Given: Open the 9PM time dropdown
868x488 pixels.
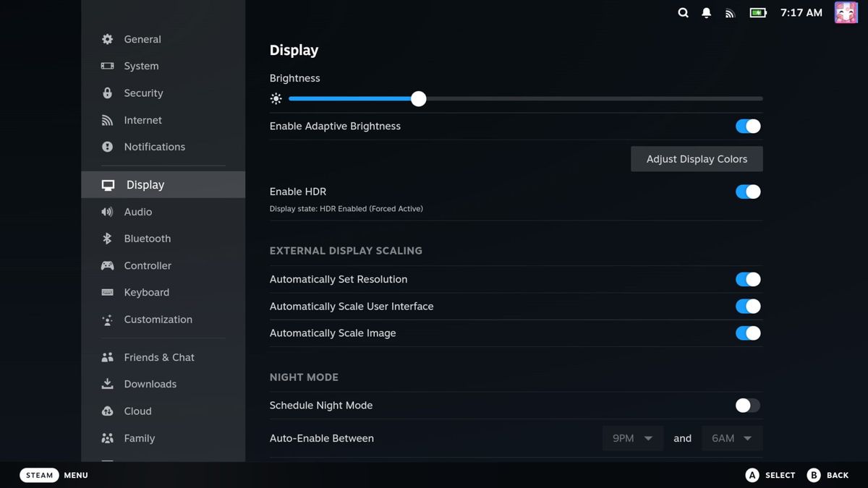Looking at the screenshot, I should [632, 438].
